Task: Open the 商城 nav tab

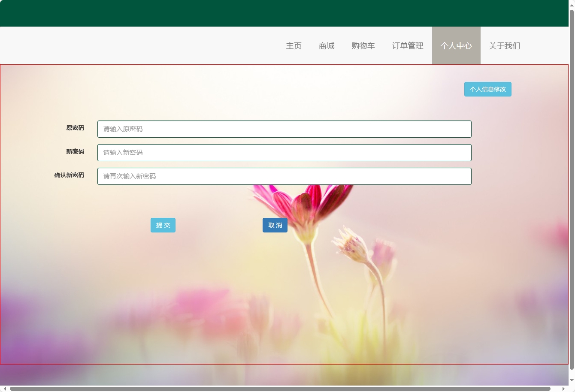Action: 327,46
